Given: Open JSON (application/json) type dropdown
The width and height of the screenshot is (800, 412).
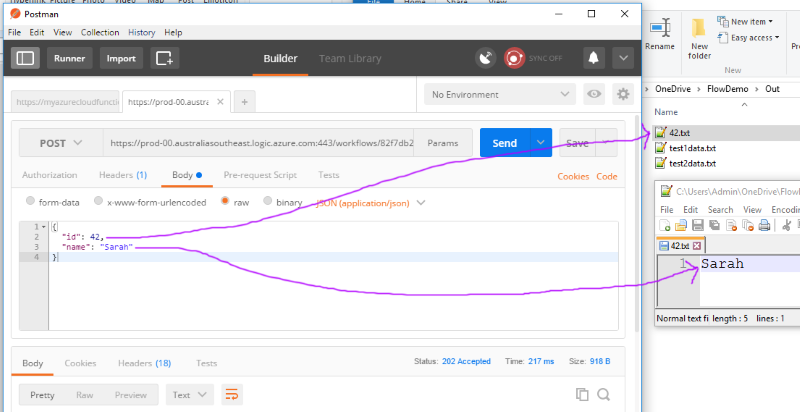Looking at the screenshot, I should click(370, 203).
